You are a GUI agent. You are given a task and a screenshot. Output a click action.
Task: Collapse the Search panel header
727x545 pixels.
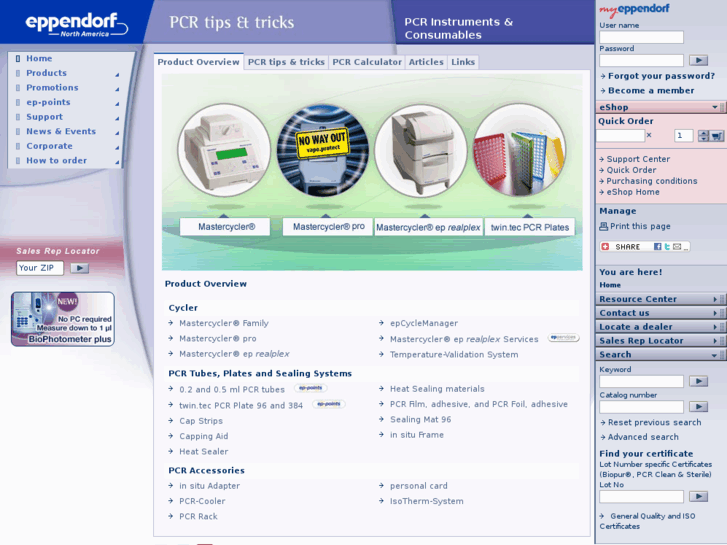(x=661, y=355)
